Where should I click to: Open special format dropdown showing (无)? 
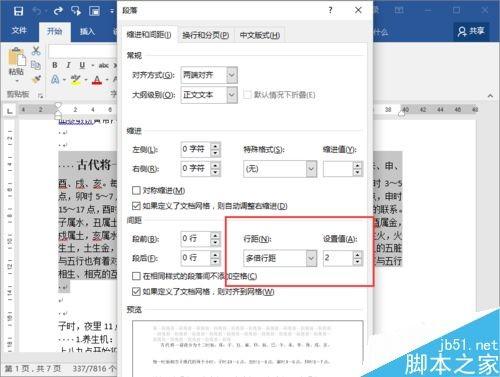311,169
